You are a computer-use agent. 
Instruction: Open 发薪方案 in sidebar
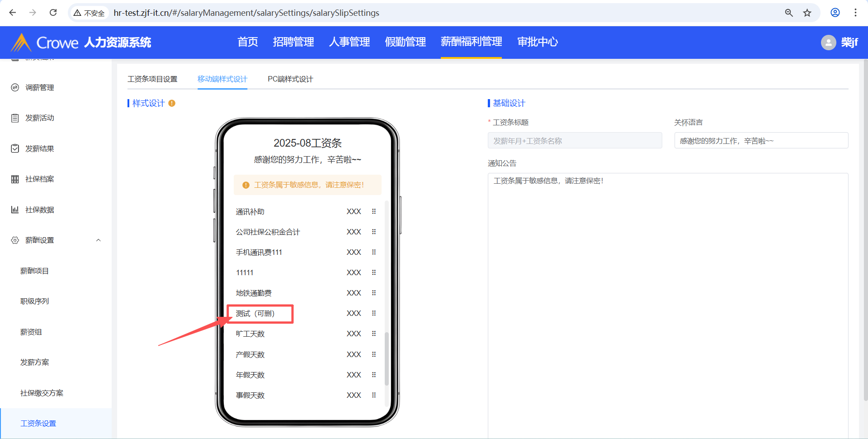pos(34,363)
